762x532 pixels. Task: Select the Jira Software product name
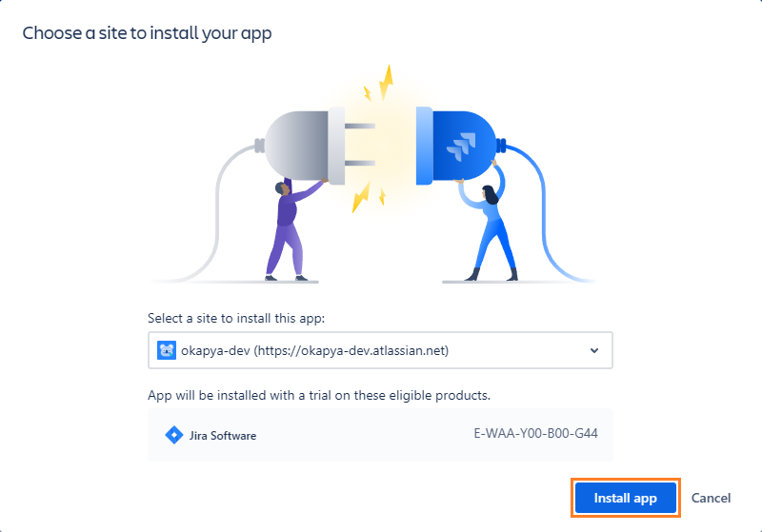coord(224,436)
